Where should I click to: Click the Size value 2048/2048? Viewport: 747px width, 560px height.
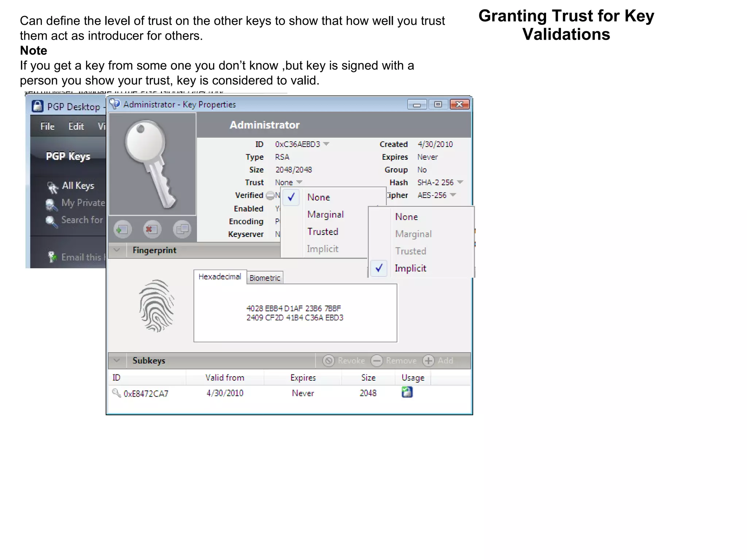tap(294, 170)
